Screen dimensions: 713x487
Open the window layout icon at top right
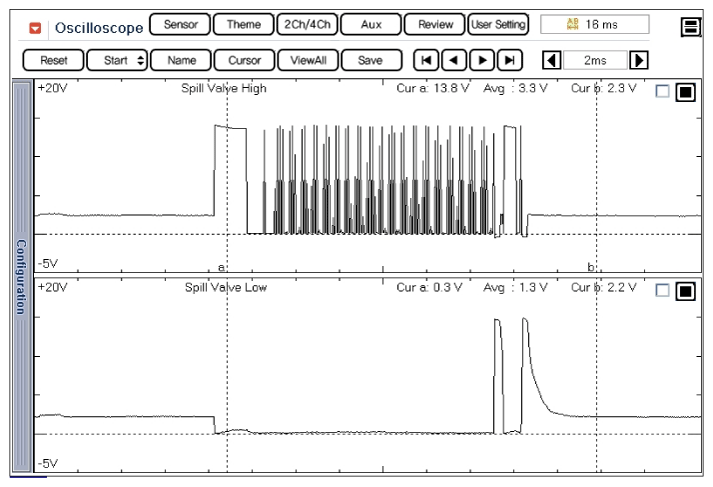[x=690, y=27]
